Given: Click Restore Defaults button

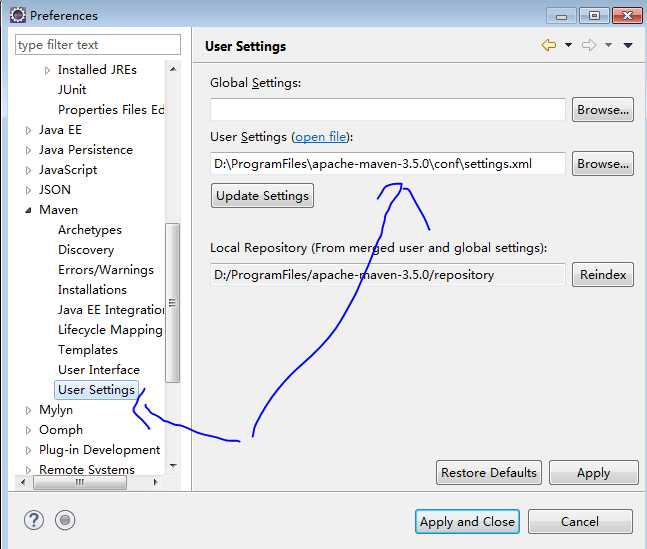Looking at the screenshot, I should [489, 472].
